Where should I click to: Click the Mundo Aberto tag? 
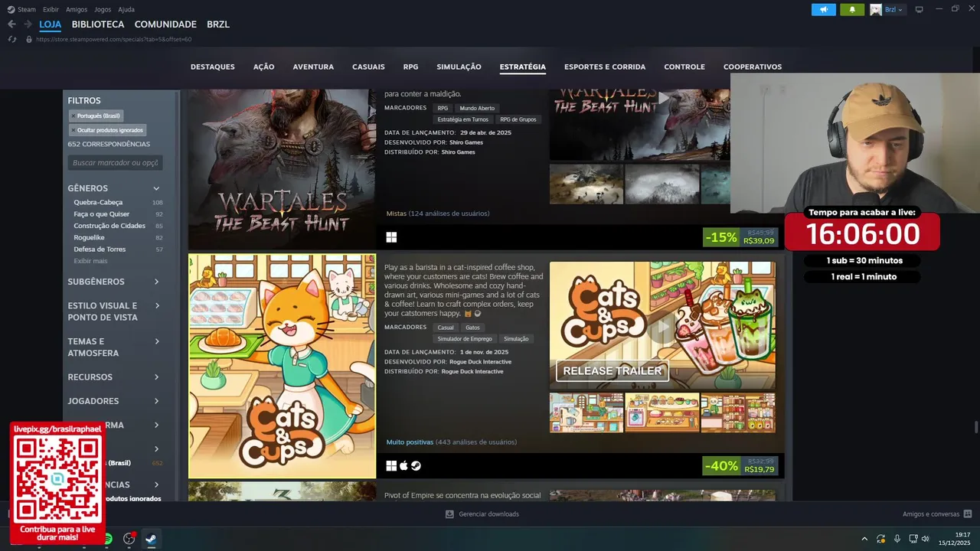coord(477,108)
